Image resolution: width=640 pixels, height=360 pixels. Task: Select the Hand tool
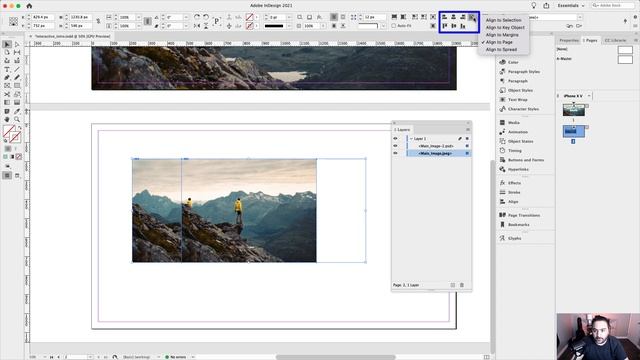coord(7,119)
